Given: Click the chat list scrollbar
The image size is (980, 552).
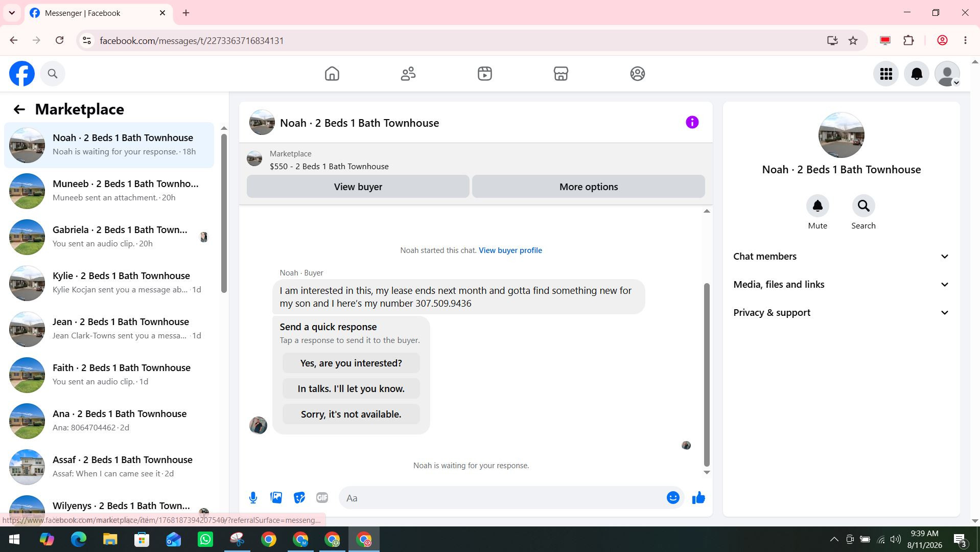Looking at the screenshot, I should point(223,213).
